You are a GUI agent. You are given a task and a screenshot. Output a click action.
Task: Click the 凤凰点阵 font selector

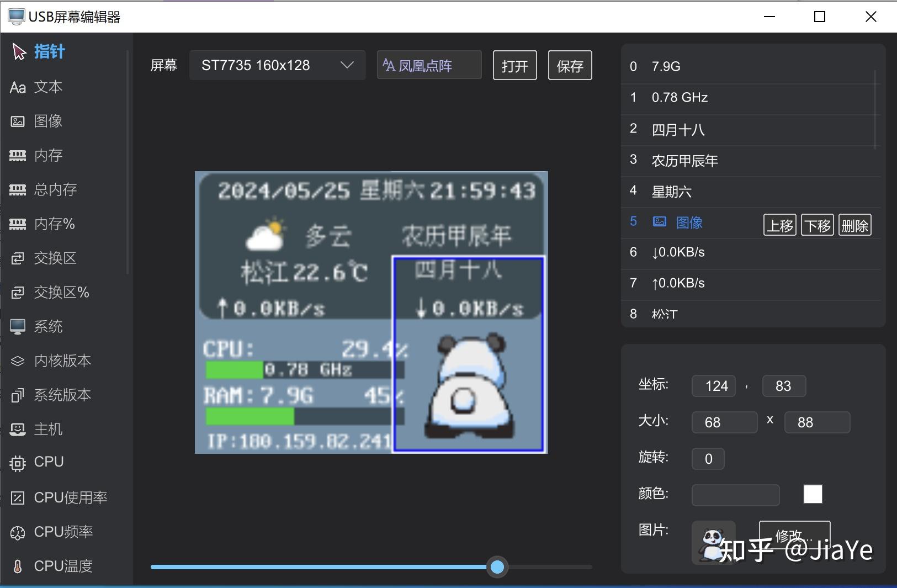429,65
